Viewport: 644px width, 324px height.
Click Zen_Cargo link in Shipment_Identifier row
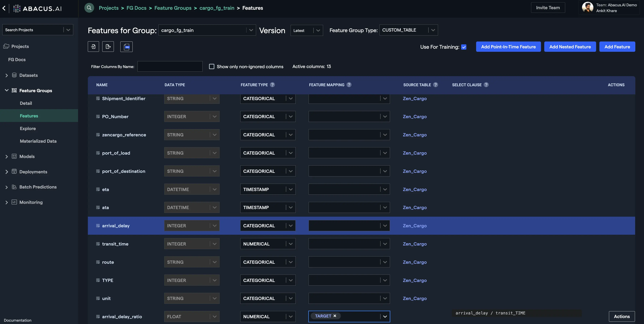point(415,99)
